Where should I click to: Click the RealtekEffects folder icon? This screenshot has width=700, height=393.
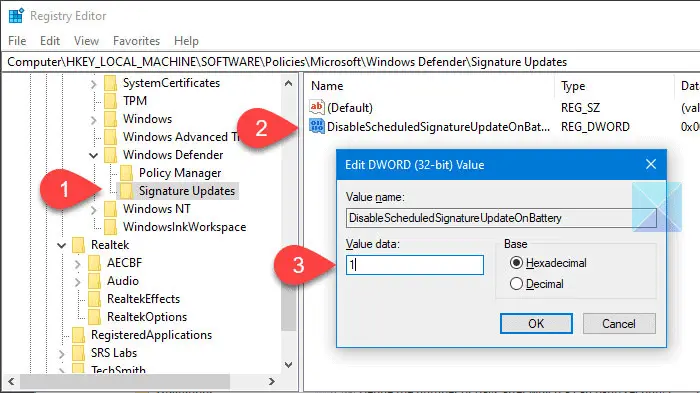94,299
